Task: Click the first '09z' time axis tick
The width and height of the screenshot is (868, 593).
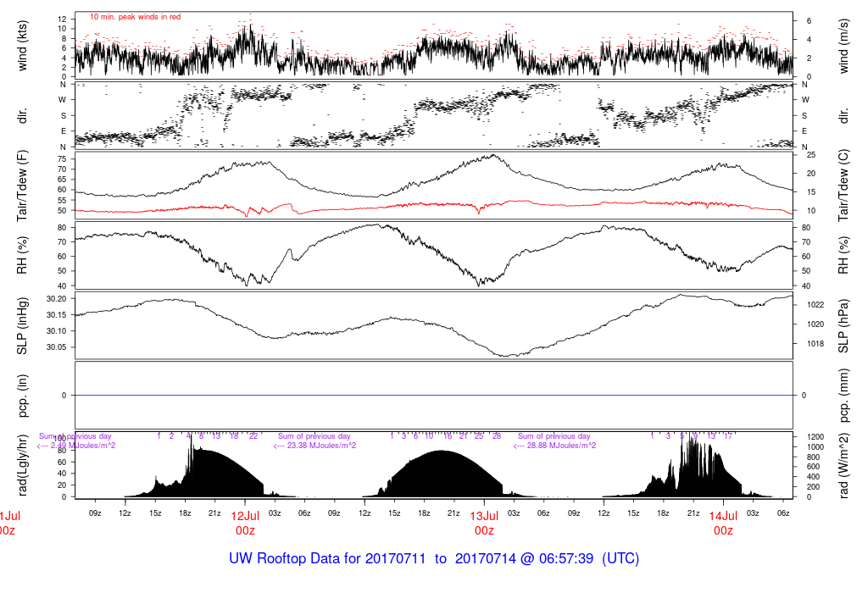Action: point(95,513)
